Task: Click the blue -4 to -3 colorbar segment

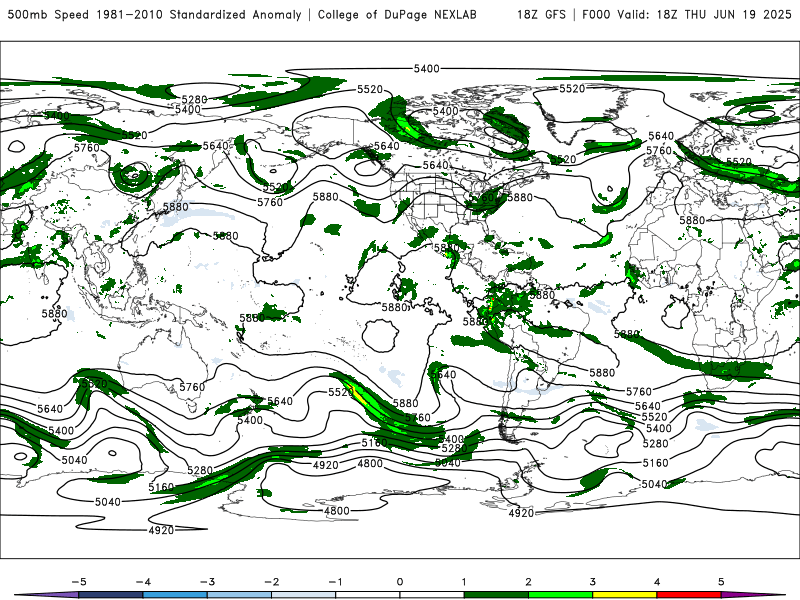Action: (175, 595)
